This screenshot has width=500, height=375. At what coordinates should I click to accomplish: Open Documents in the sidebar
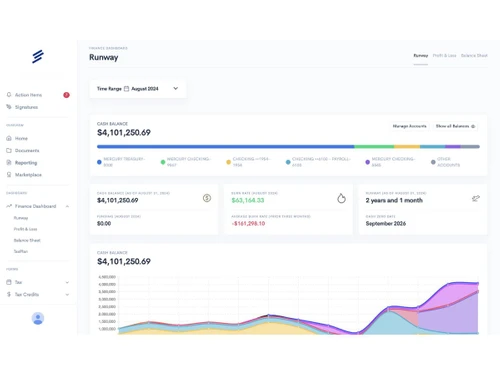[x=27, y=151]
